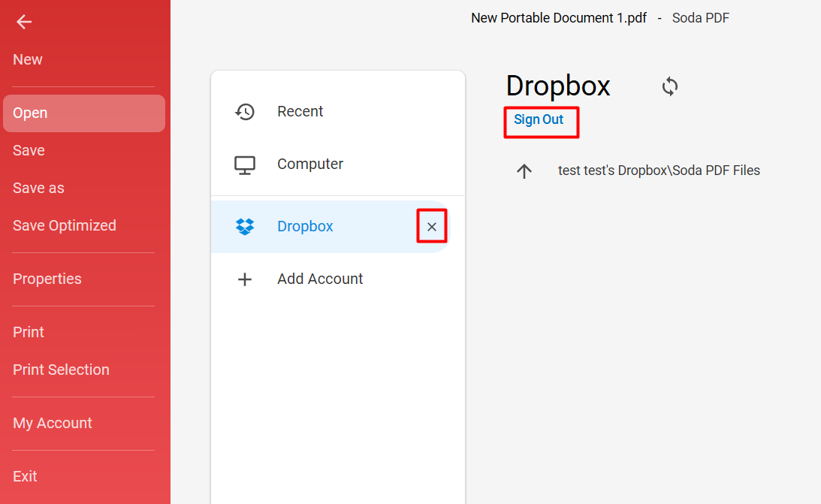
Task: Select New in the file menu
Action: coord(28,59)
